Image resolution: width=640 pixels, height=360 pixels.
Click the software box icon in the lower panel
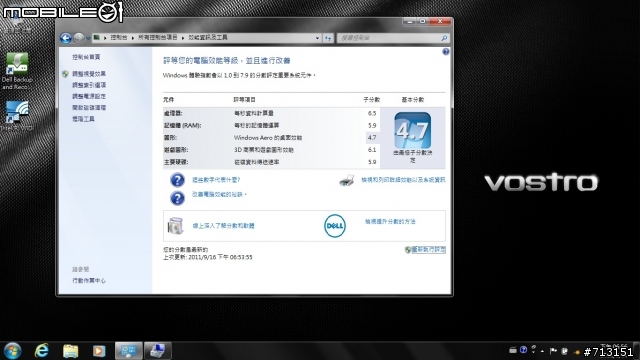176,226
